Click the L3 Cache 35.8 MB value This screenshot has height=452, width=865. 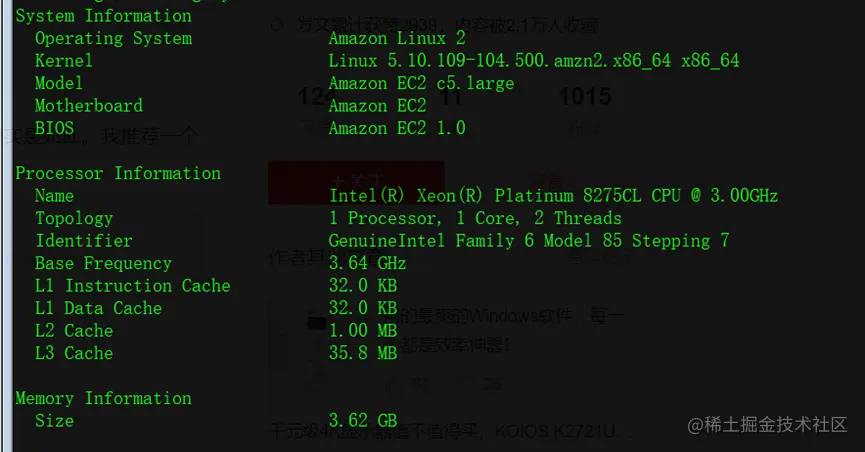pos(363,353)
